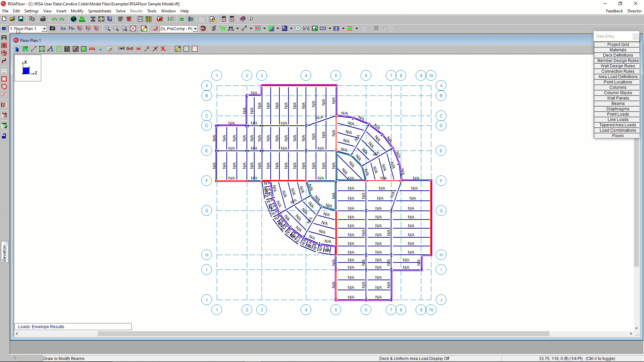Screen dimensions: 644x362
Task: Switch to Iso isometric view
Action: (x=63, y=28)
